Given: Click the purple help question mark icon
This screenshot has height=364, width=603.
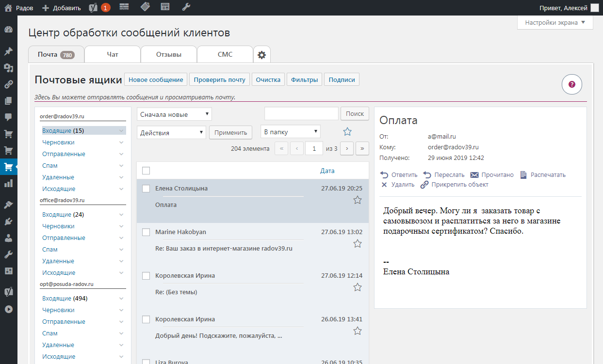Looking at the screenshot, I should point(572,84).
